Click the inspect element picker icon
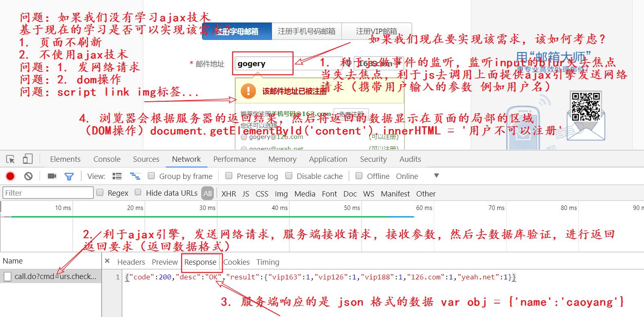 pos(11,159)
